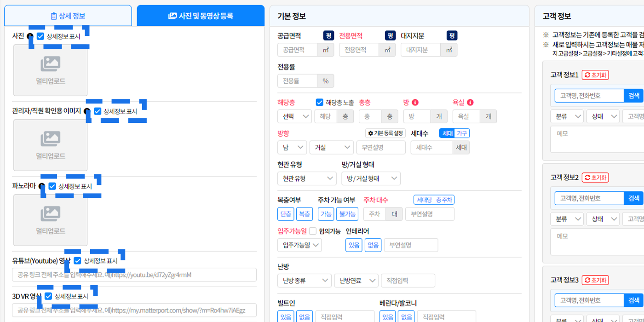Select 있음 for 빌트인
The width and height of the screenshot is (644, 322).
[x=286, y=316]
